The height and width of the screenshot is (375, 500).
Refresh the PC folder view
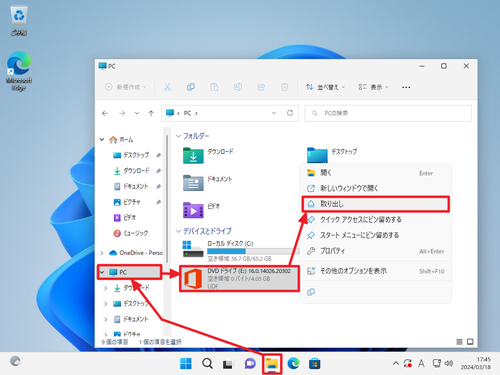[290, 113]
